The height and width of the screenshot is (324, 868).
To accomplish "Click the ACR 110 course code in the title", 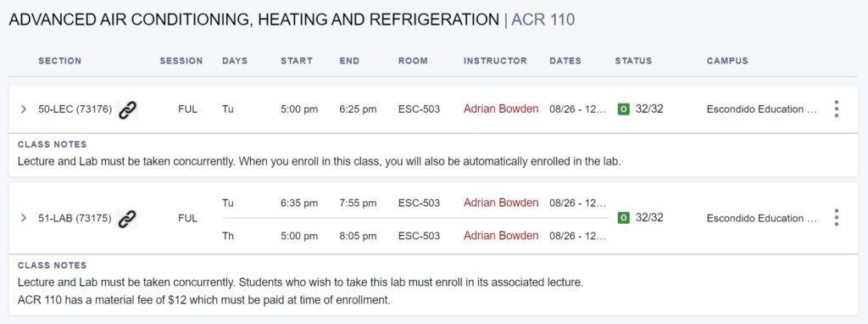I will pos(543,20).
